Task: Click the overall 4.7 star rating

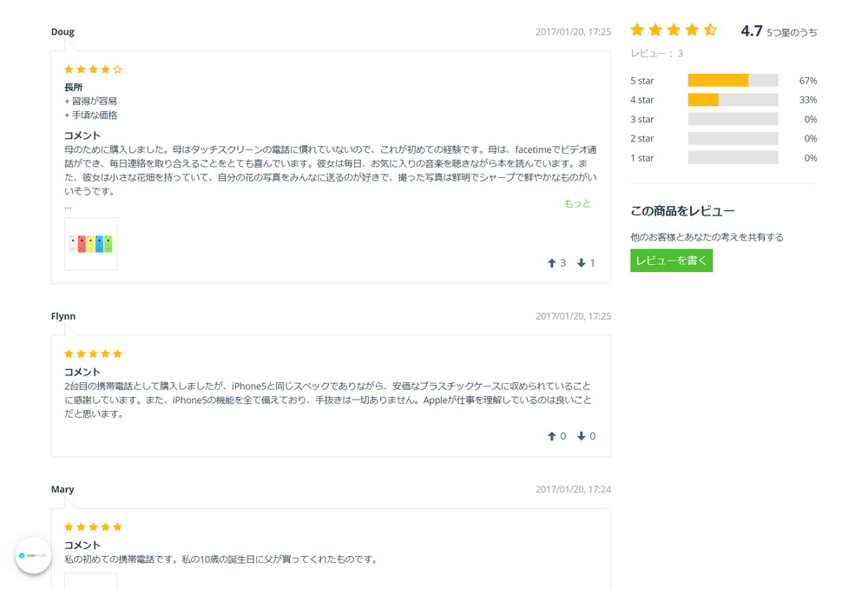Action: [x=674, y=30]
